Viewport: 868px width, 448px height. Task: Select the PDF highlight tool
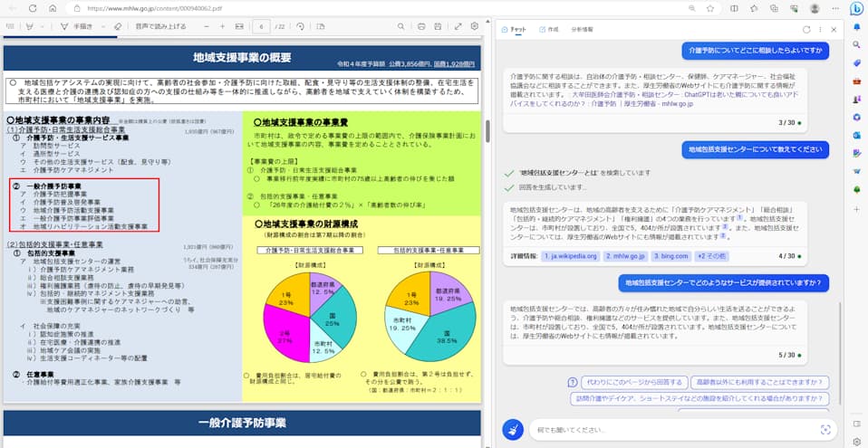[30, 26]
